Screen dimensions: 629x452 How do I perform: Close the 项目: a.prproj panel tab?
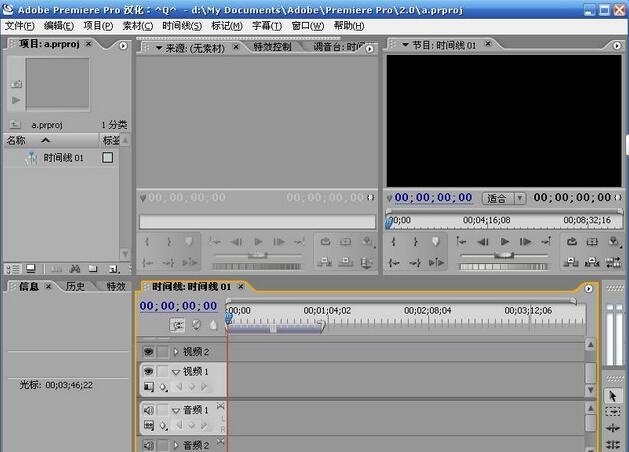[89, 44]
